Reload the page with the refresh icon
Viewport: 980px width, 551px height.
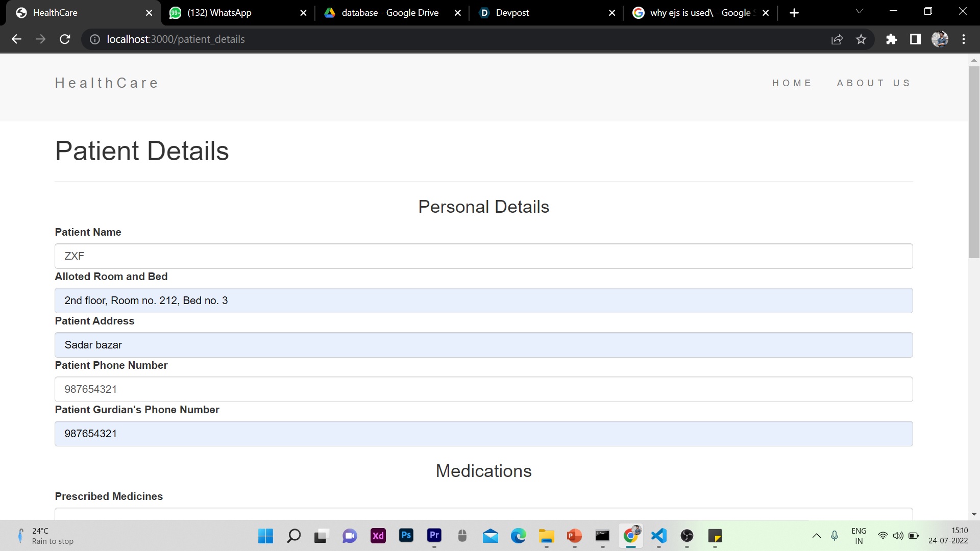65,39
